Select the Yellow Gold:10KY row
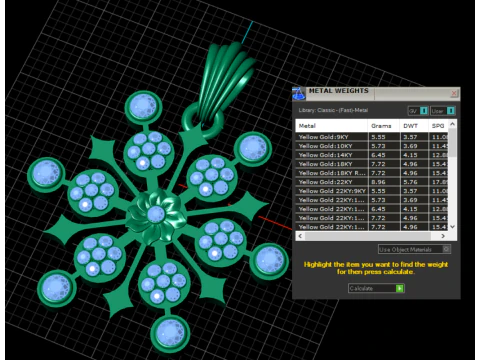This screenshot has width=480, height=360. (372, 146)
